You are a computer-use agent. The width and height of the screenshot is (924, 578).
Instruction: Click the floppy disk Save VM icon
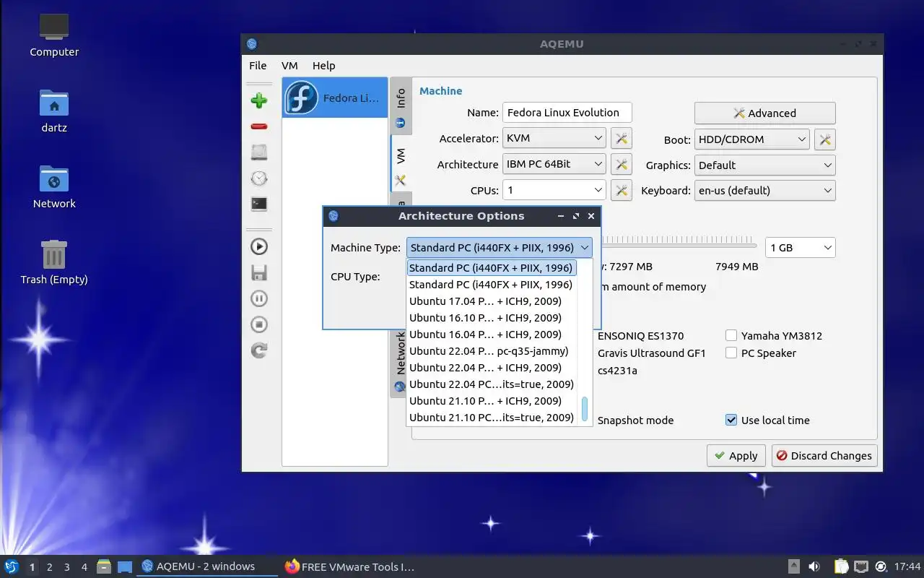point(259,272)
